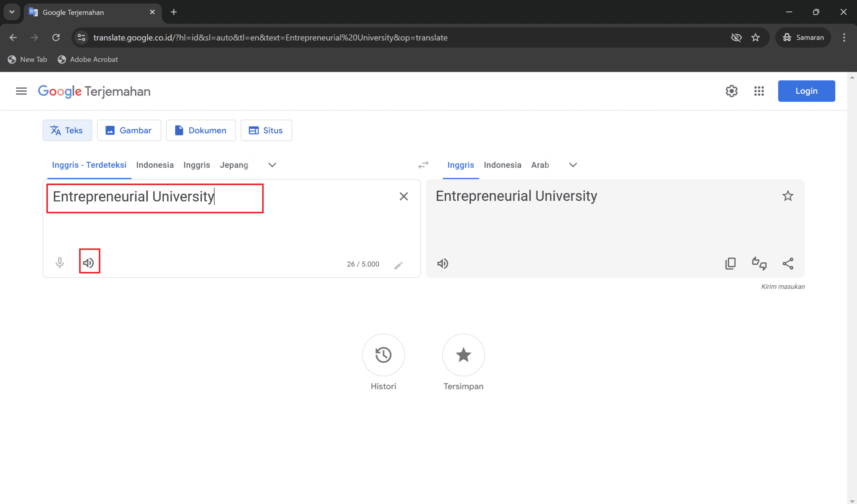Screen dimensions: 857x504
Task: Share the translation
Action: (788, 264)
